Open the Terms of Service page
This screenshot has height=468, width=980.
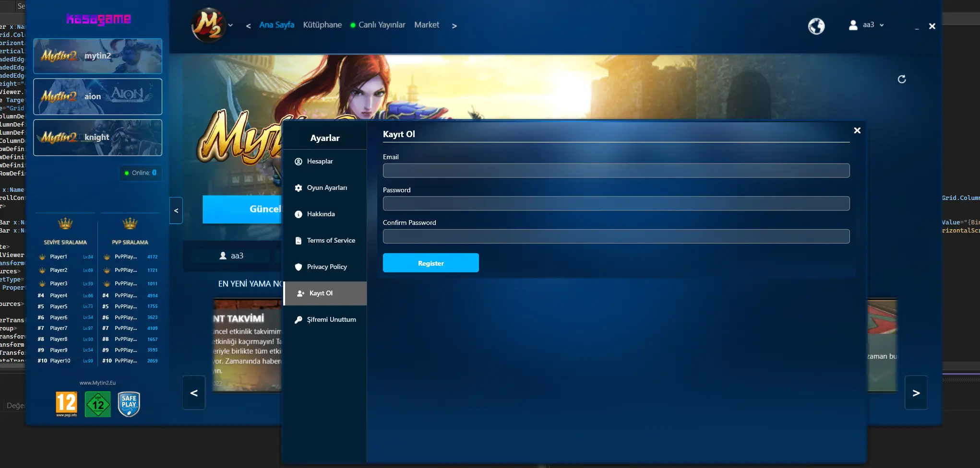(331, 241)
